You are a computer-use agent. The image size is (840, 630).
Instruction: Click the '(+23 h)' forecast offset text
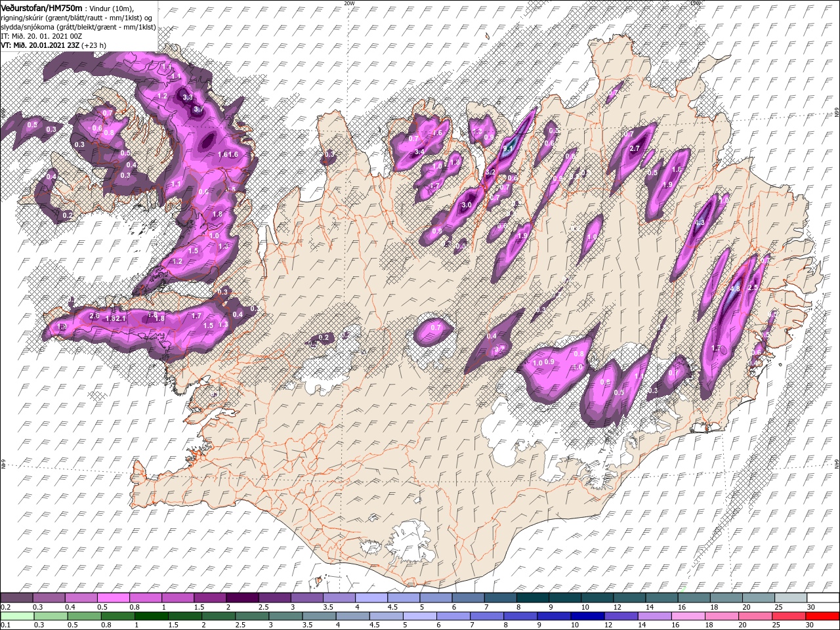[93, 45]
